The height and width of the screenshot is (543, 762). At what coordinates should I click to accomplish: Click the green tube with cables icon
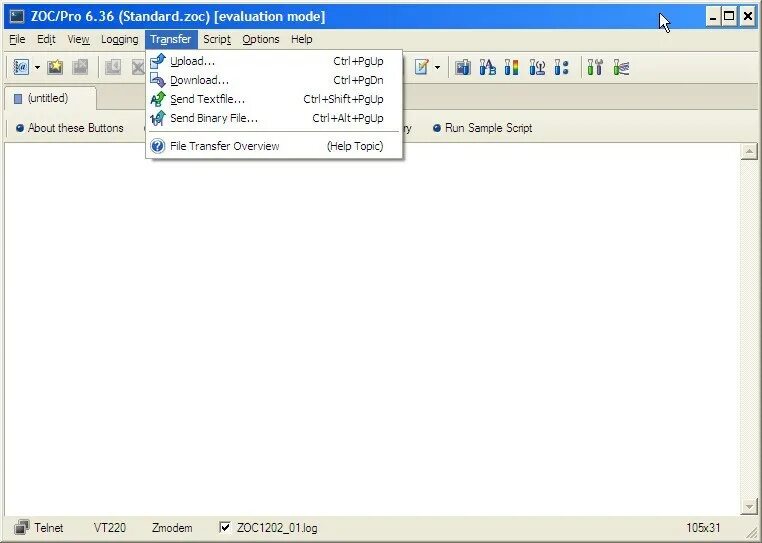coord(621,67)
